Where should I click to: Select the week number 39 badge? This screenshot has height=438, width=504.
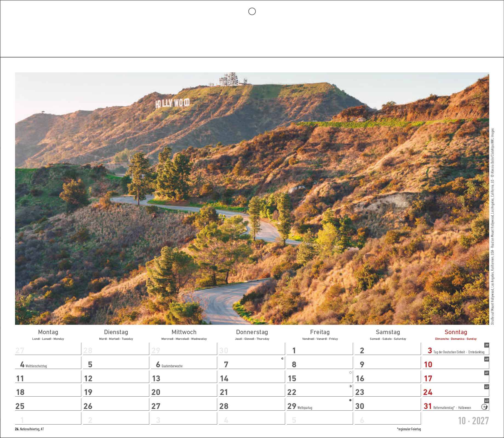pos(486,345)
